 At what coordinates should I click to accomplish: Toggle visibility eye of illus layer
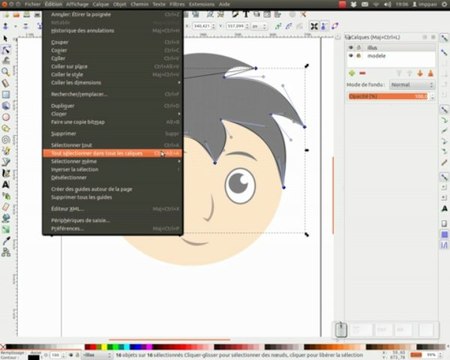(351, 48)
